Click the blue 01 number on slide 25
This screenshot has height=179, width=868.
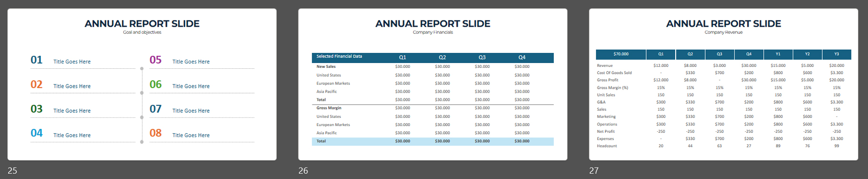[37, 60]
